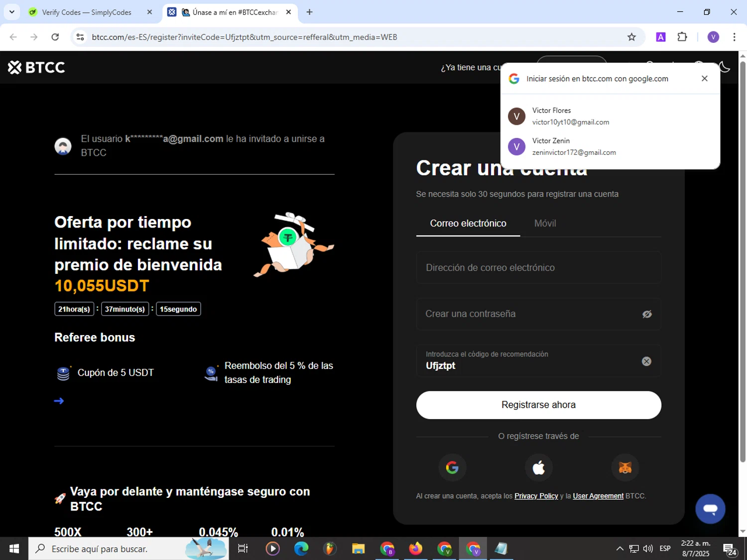747x560 pixels.
Task: Switch ESP keyboard language
Action: point(665,549)
